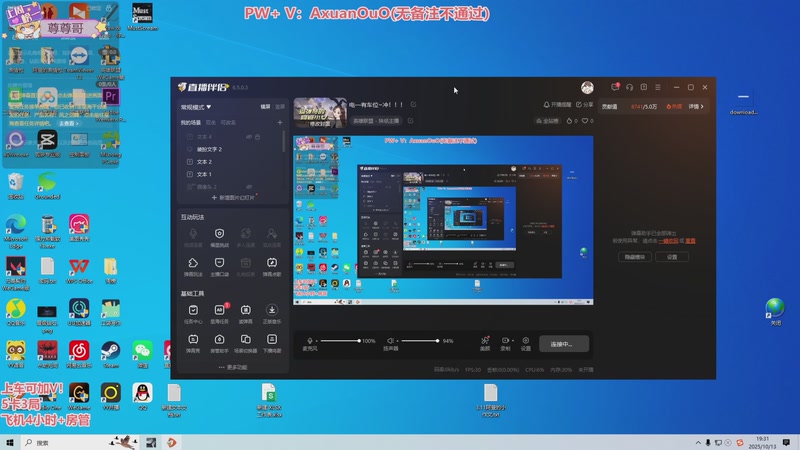Open the 场景切换器 scene switcher tool
This screenshot has height=450, width=800.
(x=245, y=343)
